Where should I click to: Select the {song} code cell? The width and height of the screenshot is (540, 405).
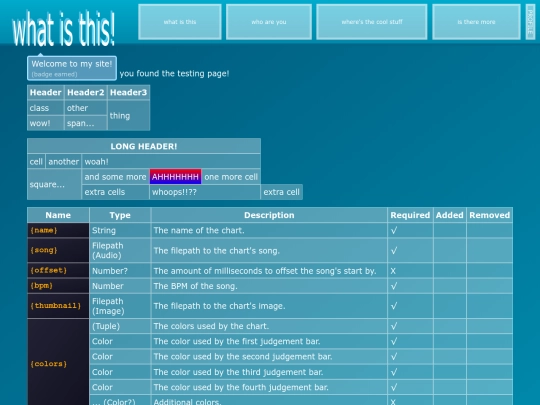coord(58,250)
